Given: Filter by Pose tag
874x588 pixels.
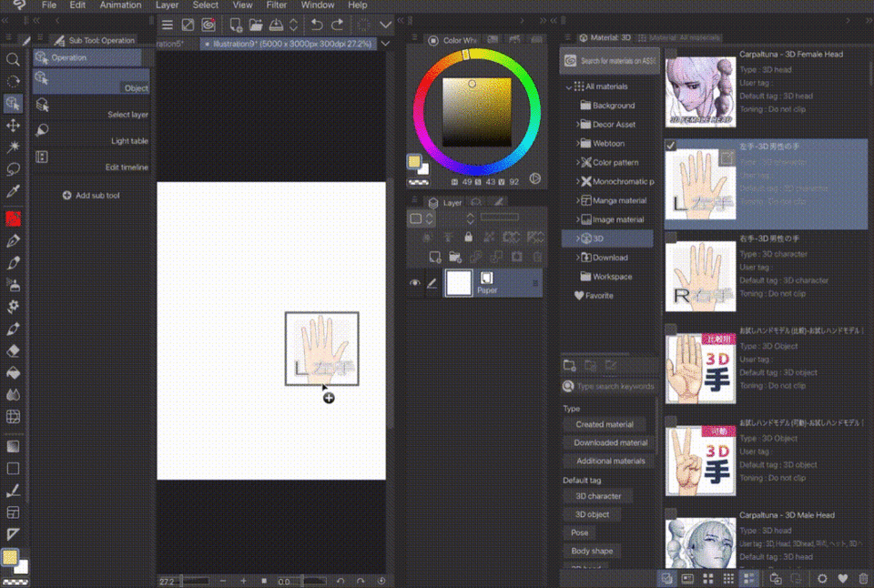Looking at the screenshot, I should tap(579, 532).
